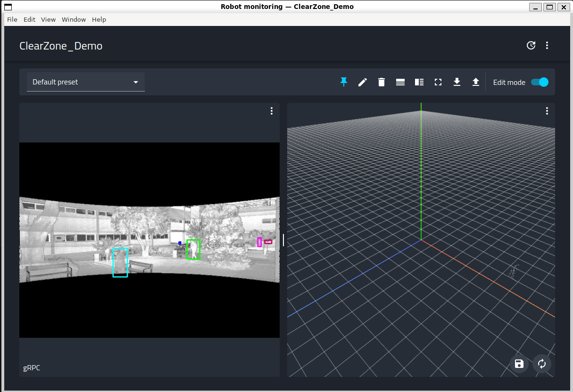Click the green detection box around person

click(193, 250)
